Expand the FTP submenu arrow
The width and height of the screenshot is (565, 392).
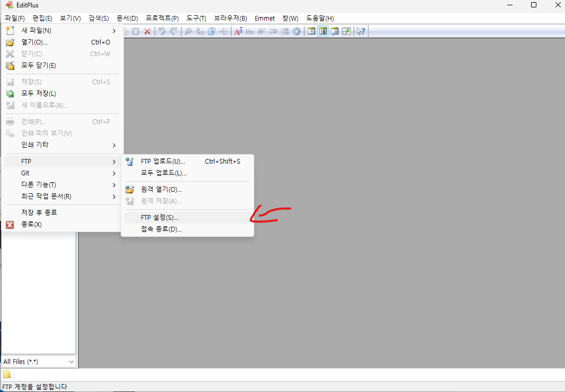[x=114, y=162]
